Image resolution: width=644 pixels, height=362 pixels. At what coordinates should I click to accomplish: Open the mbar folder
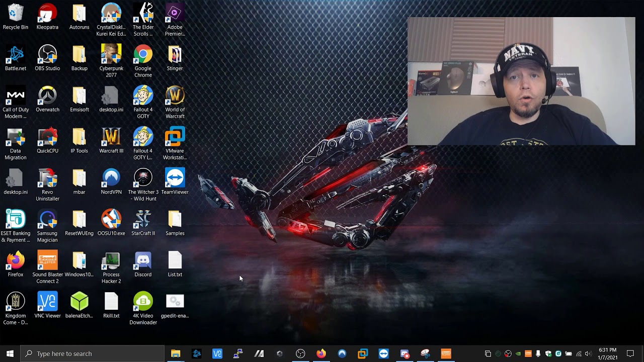click(x=79, y=182)
